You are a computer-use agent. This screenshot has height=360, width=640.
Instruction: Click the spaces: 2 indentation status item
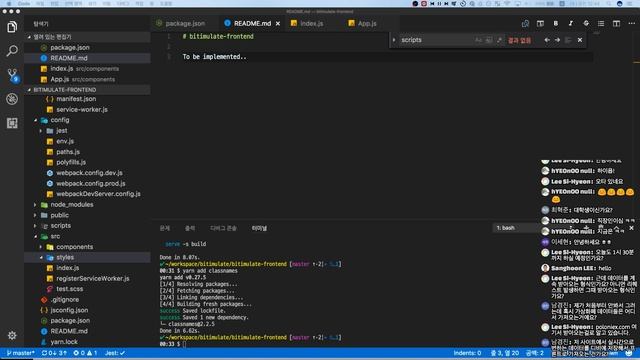click(535, 353)
